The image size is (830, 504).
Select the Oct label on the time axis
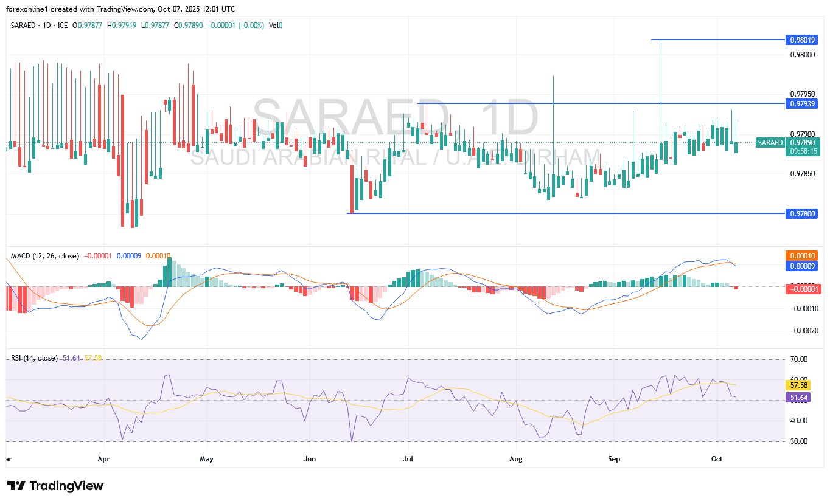(717, 459)
